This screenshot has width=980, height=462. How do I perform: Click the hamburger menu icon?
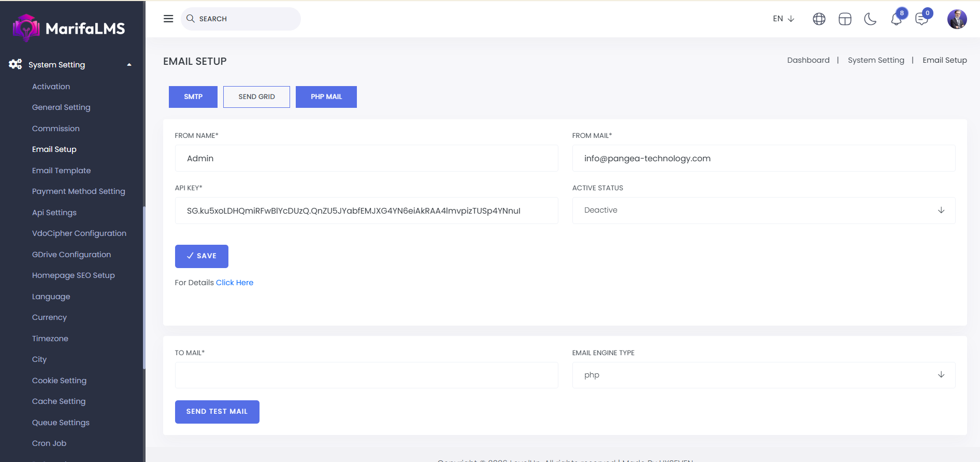coord(168,19)
